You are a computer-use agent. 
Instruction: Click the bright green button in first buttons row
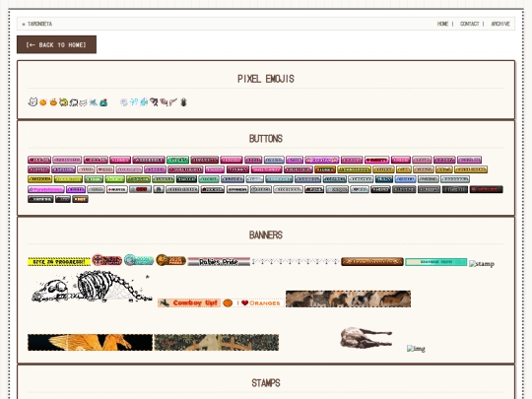tap(177, 160)
